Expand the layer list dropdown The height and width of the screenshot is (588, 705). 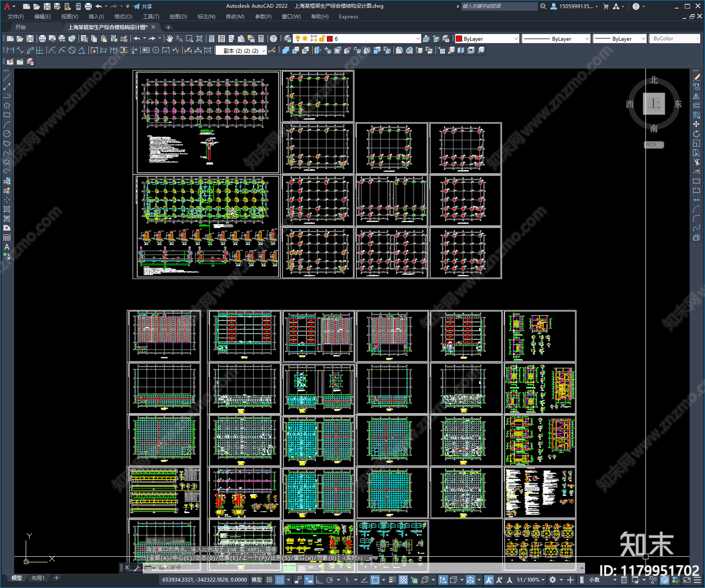(418, 39)
